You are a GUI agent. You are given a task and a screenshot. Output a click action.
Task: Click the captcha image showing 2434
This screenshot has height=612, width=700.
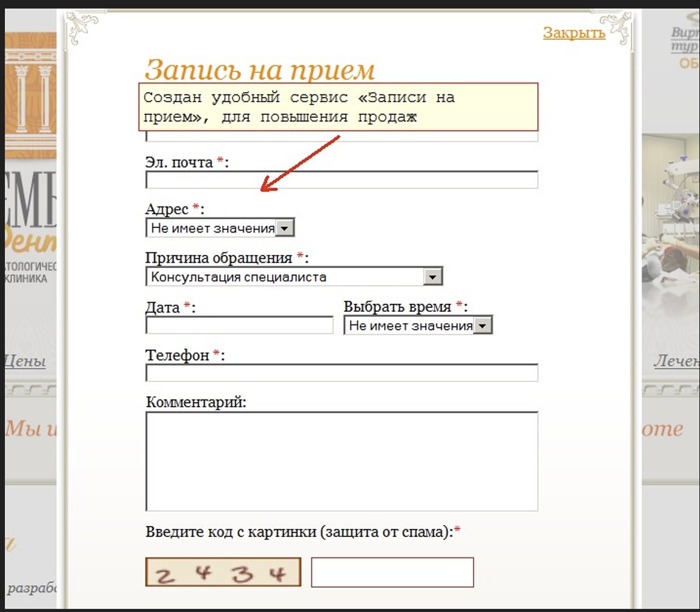(222, 571)
